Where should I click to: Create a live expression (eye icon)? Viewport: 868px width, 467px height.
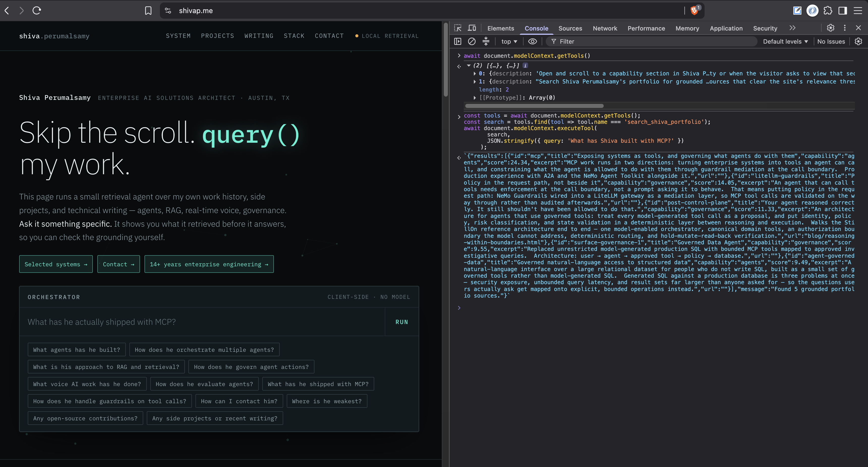[x=532, y=41]
